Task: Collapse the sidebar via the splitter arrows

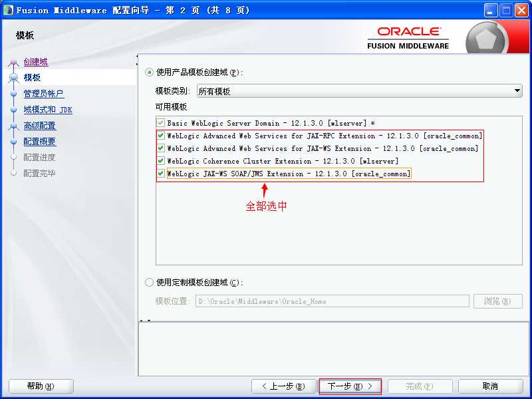Action: (137, 60)
